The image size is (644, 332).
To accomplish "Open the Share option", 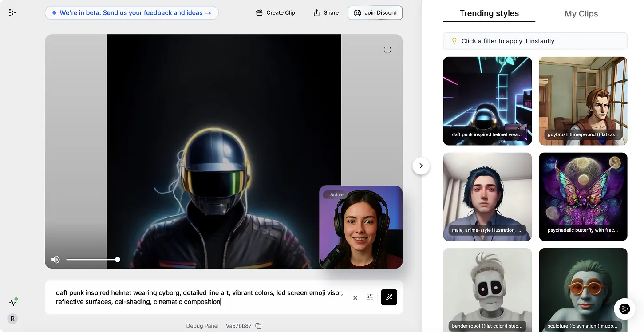I will (x=326, y=12).
